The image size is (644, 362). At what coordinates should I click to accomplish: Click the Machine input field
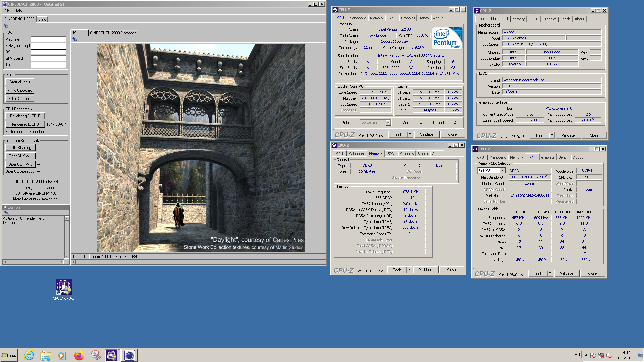48,39
